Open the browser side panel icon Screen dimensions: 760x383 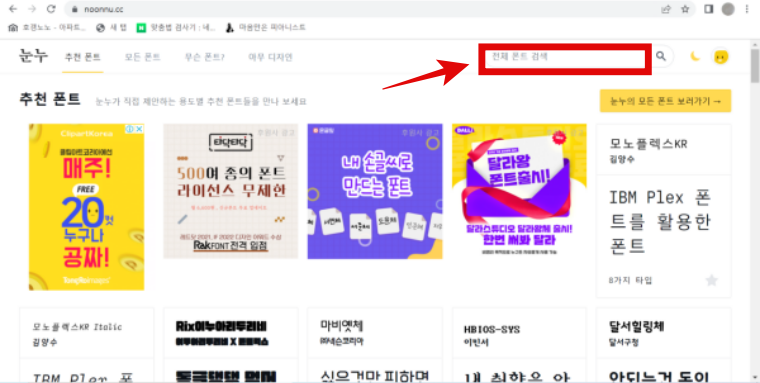pos(709,9)
